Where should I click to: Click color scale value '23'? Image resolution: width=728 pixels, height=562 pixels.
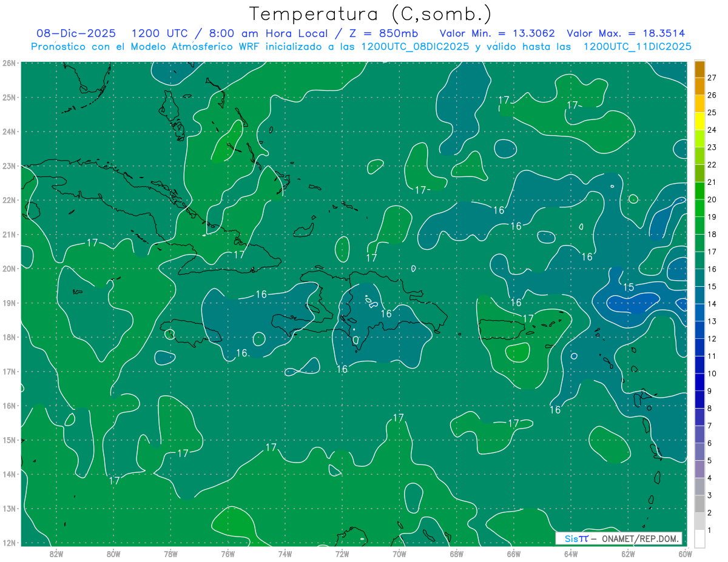712,147
